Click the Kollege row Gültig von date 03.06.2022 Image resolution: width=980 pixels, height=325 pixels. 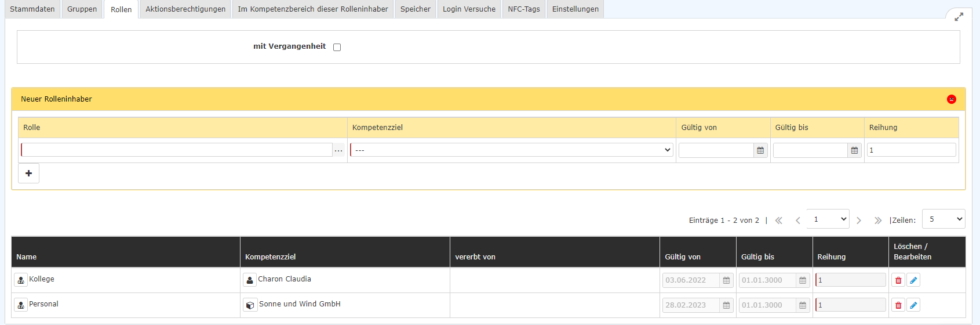coord(691,280)
